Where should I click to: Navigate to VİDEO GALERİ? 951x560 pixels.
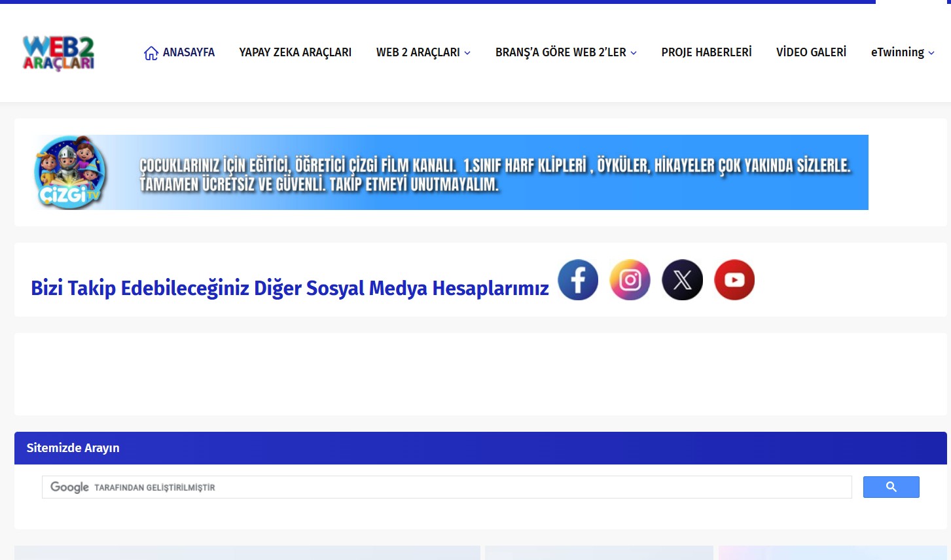[811, 52]
